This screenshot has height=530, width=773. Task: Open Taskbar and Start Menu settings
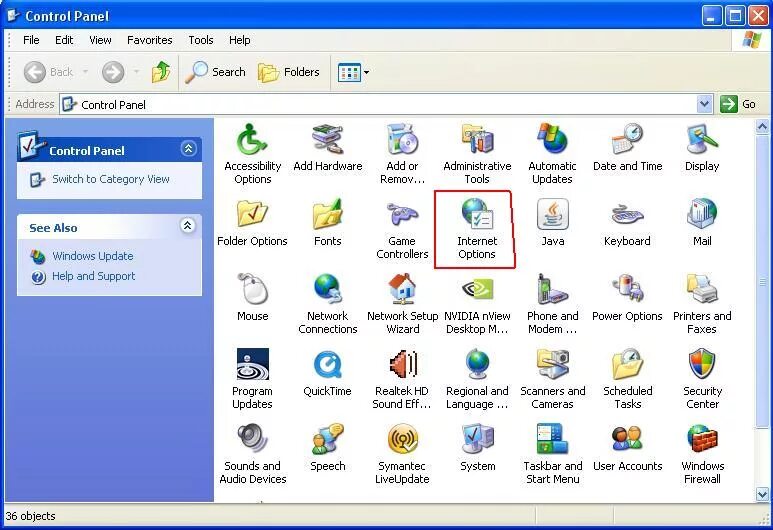pos(552,454)
